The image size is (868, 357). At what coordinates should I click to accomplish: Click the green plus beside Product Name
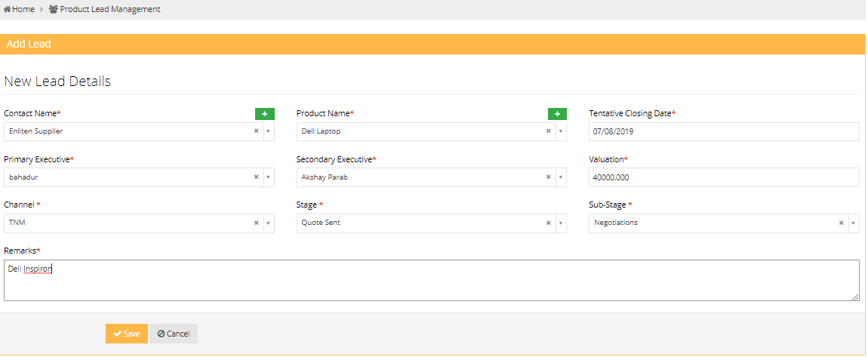click(557, 114)
